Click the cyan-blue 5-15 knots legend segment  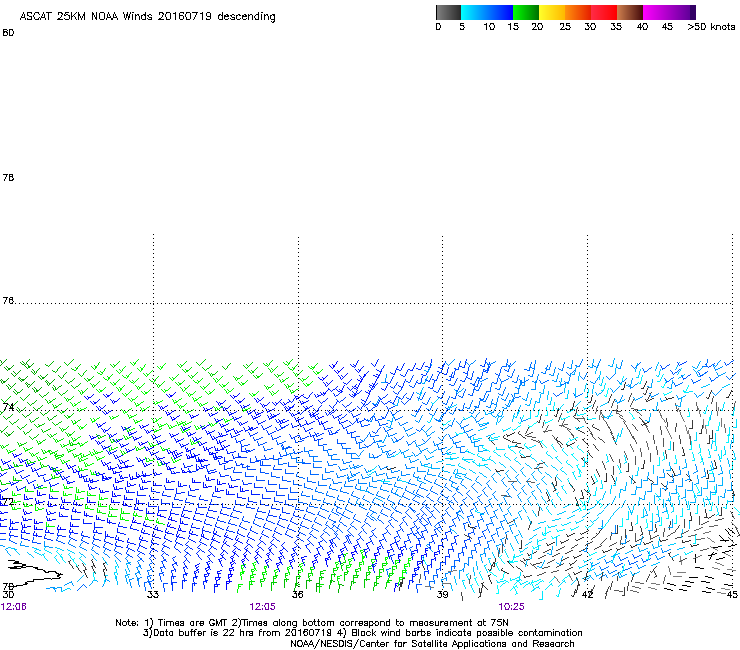[487, 12]
